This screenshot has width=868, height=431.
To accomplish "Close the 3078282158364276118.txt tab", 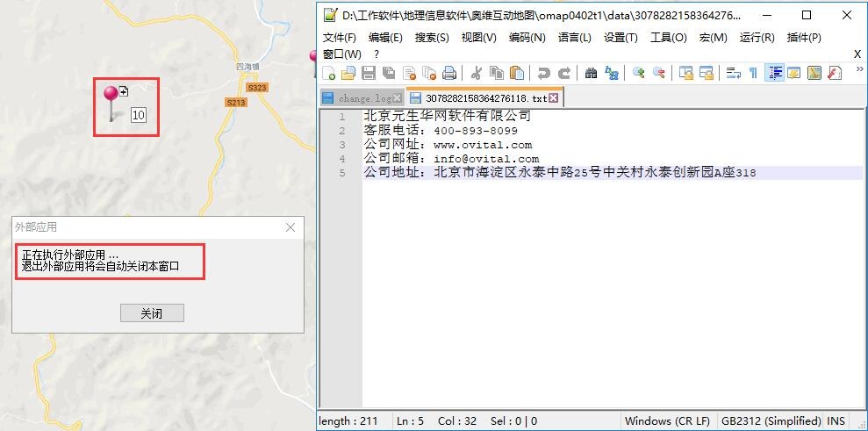I will coord(554,98).
